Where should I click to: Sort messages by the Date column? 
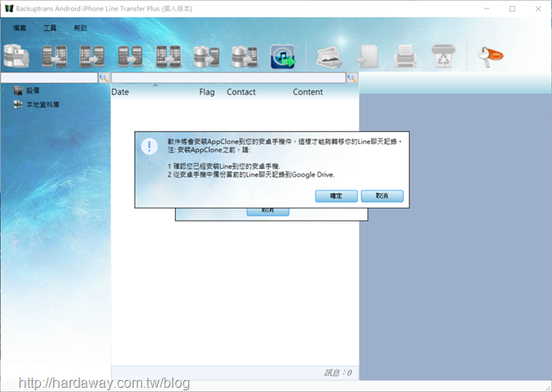120,92
